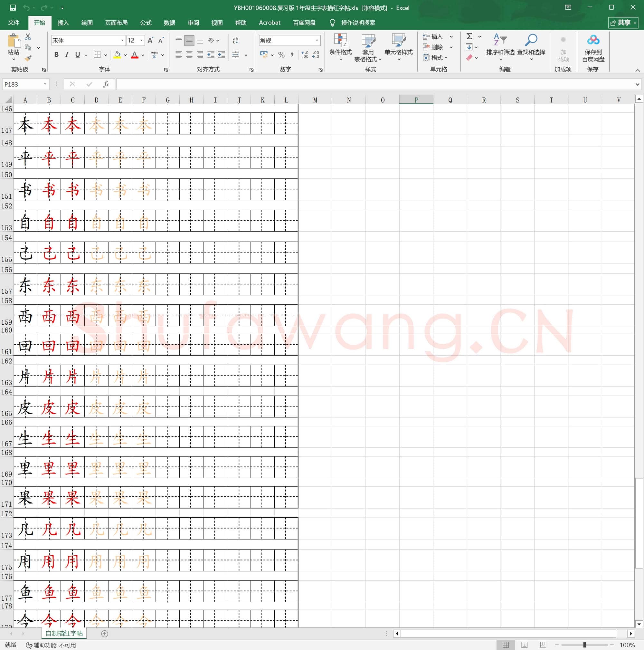Expand the number format dropdown showing 常规
644x650 pixels.
[317, 40]
